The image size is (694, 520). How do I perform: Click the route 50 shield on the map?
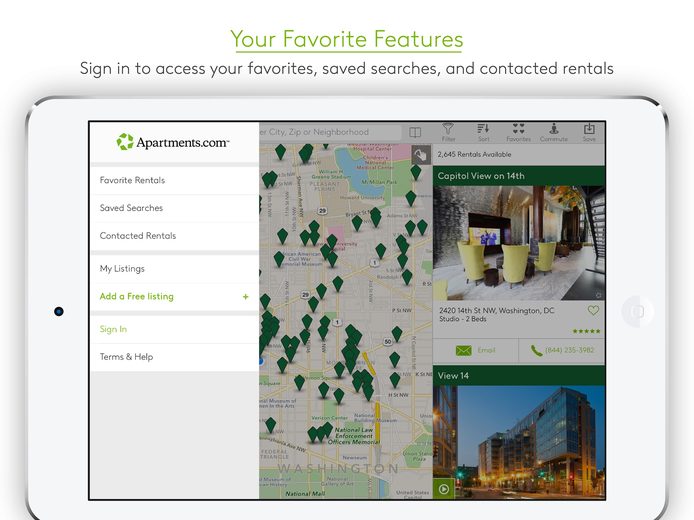coord(388,342)
